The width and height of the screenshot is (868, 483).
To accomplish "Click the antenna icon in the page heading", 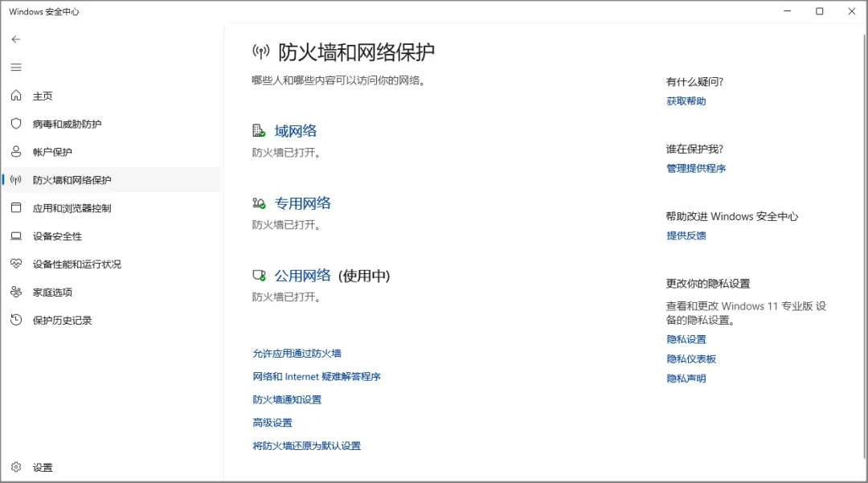I will click(260, 52).
